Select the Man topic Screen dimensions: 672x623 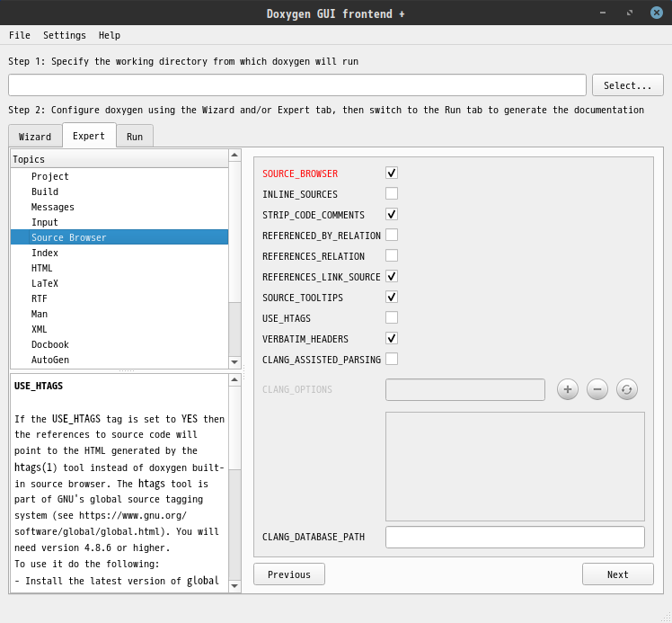[119, 314]
